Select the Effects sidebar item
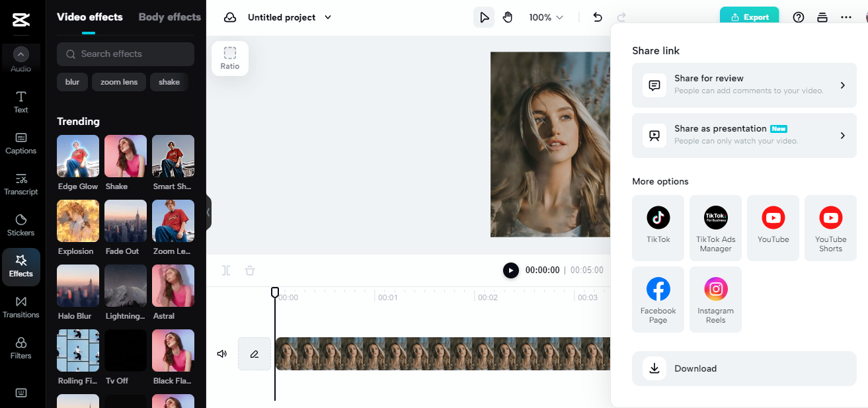Image resolution: width=868 pixels, height=408 pixels. coord(21,266)
